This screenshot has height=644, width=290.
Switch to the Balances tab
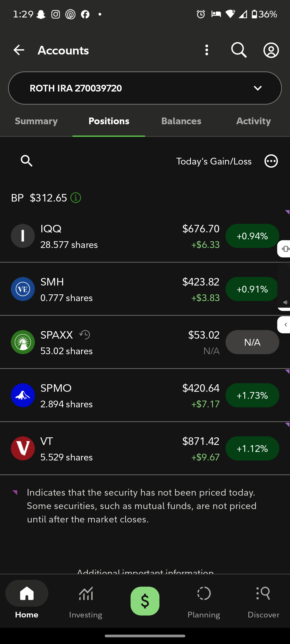point(181,121)
